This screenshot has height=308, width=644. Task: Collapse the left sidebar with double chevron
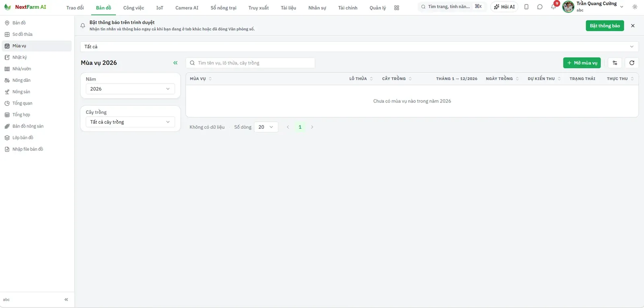coord(66,300)
